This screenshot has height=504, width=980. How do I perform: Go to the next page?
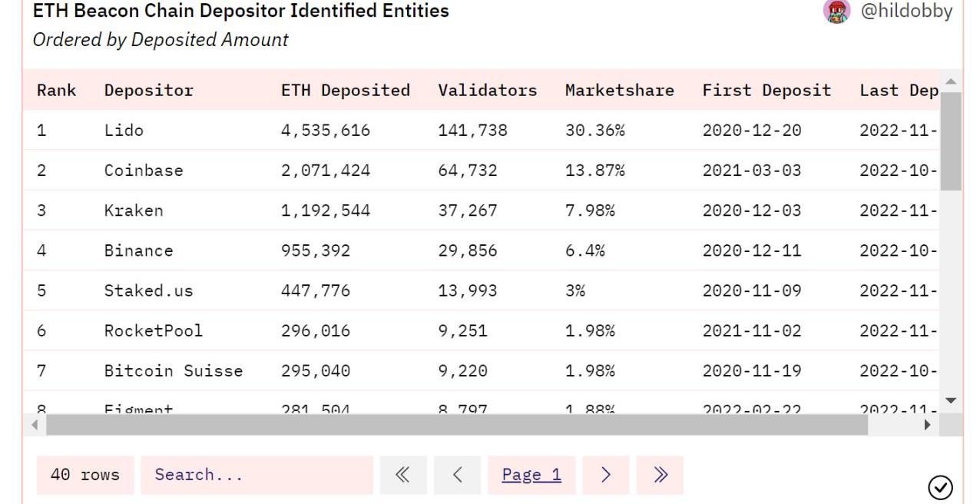coord(605,476)
